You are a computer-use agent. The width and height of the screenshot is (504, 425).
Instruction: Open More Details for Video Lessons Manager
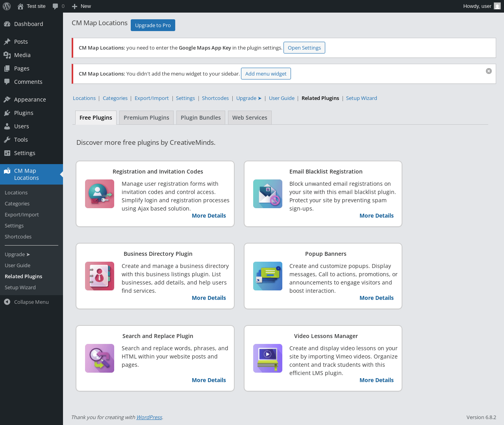tap(376, 380)
